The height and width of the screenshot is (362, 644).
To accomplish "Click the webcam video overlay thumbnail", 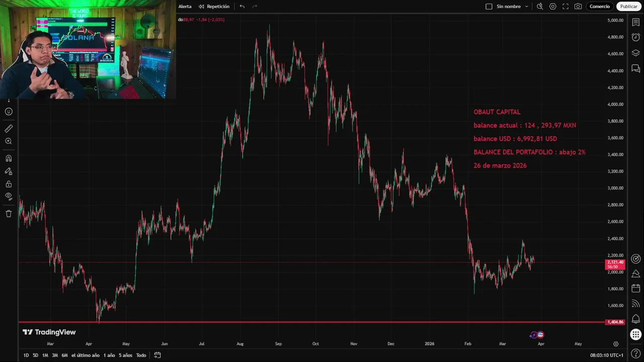I will [x=88, y=49].
